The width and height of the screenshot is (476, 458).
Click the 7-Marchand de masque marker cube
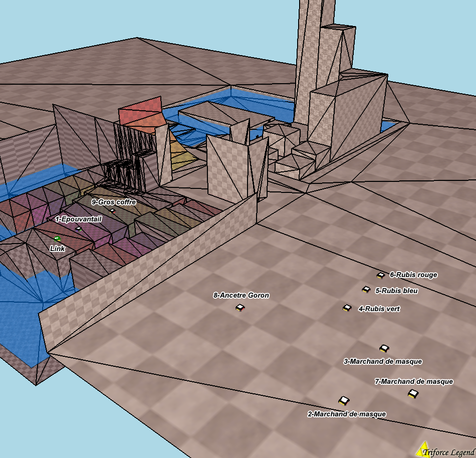413,394
